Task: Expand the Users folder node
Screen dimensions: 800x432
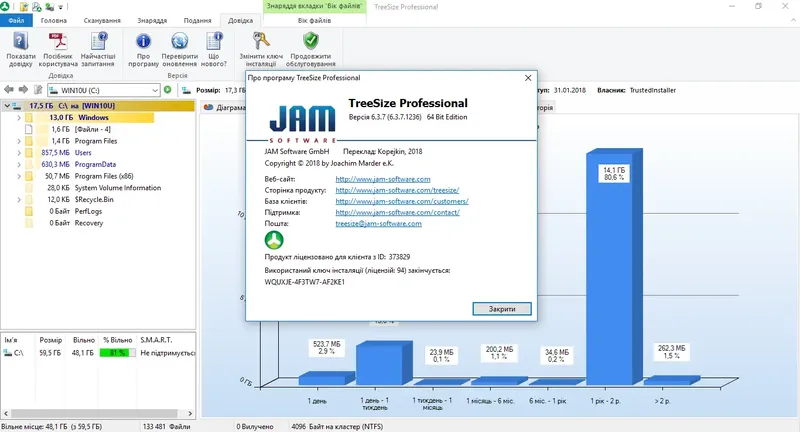Action: click(x=19, y=153)
